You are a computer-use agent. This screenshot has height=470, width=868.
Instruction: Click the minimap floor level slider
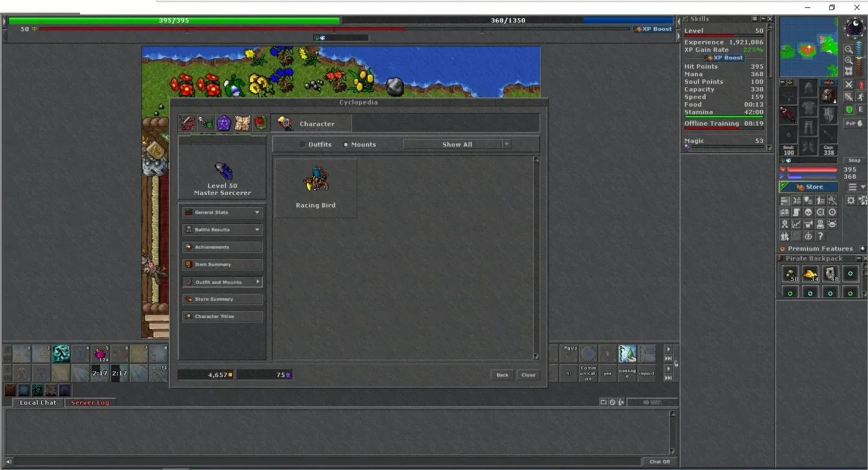pos(859,59)
